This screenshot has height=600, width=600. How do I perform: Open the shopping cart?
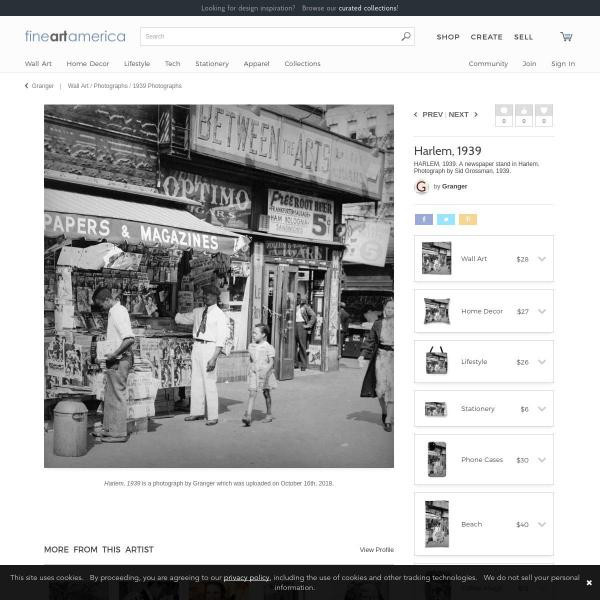click(566, 37)
